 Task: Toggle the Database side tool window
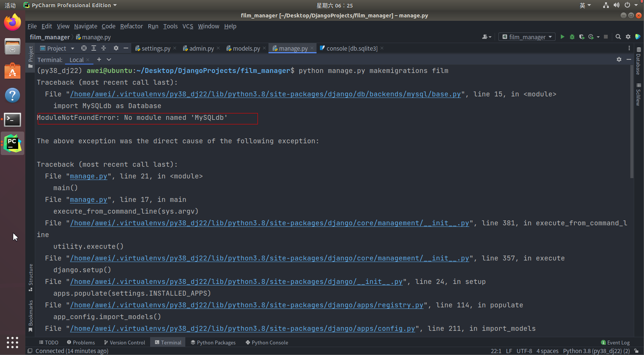point(638,61)
